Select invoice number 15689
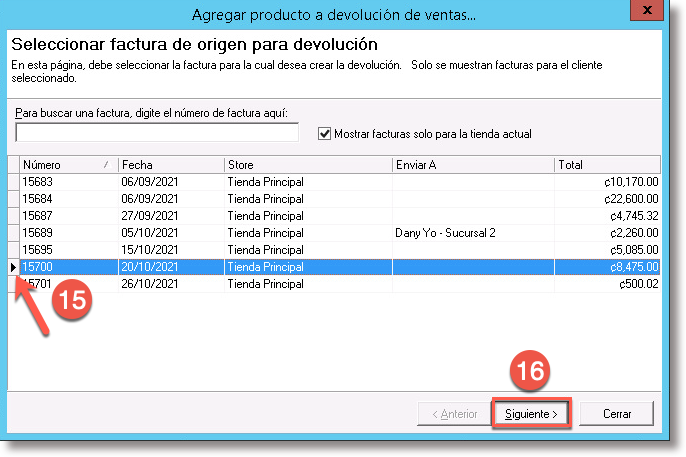The image size is (686, 457). pyautogui.click(x=37, y=233)
